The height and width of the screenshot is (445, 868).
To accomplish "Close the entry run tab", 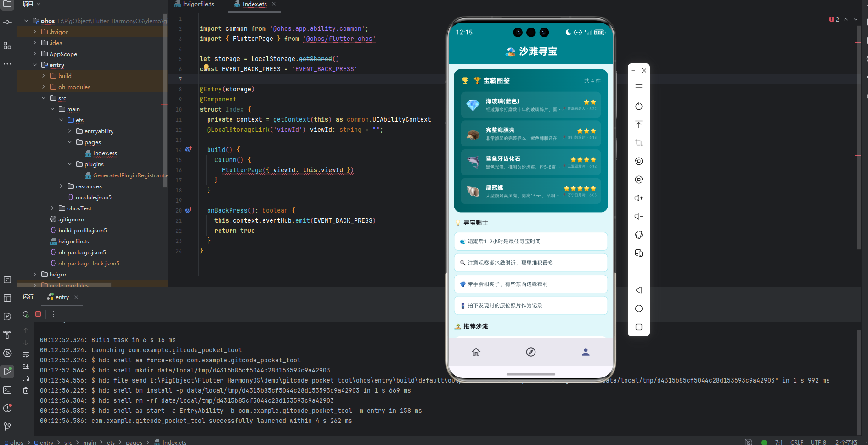I will [x=76, y=297].
